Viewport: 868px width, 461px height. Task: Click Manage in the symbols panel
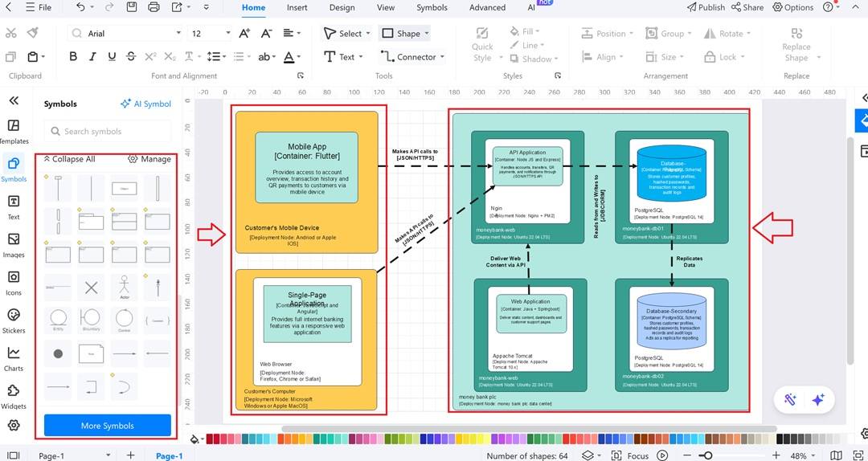[149, 159]
